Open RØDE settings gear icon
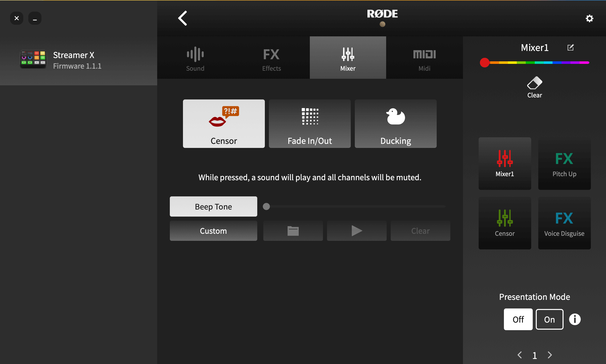606x364 pixels. (x=590, y=18)
